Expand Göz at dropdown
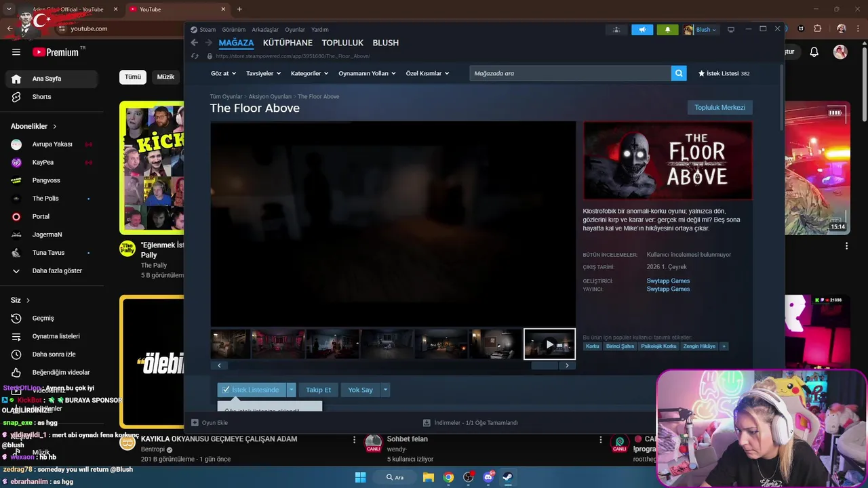This screenshot has height=488, width=868. (223, 73)
